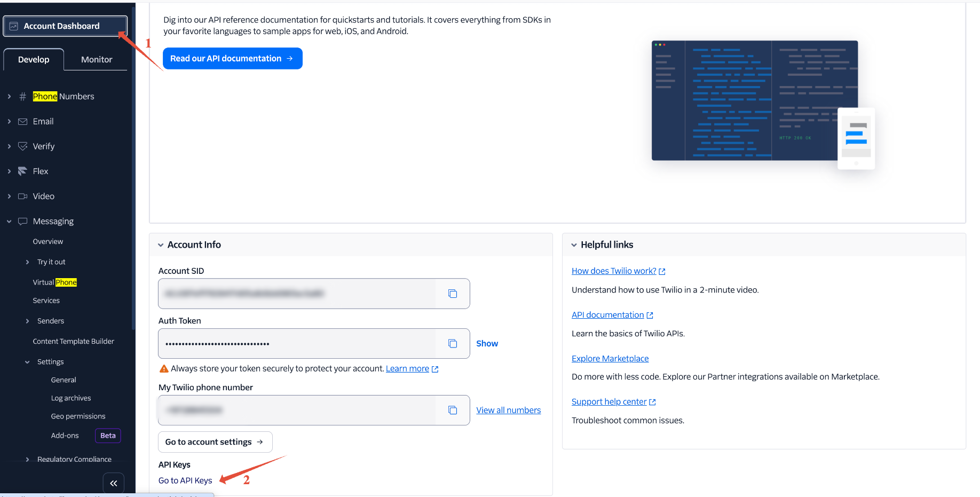Collapse the Helpful links panel

click(x=574, y=245)
